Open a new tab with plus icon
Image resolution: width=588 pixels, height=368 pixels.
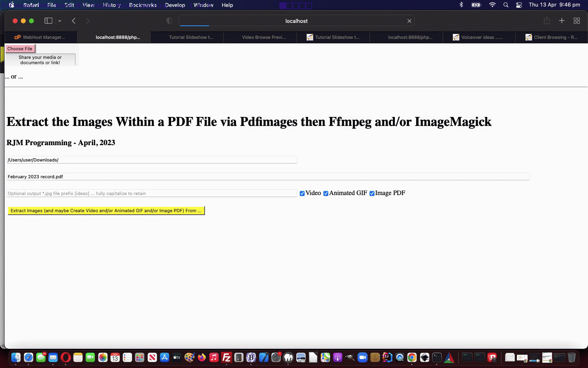point(562,20)
